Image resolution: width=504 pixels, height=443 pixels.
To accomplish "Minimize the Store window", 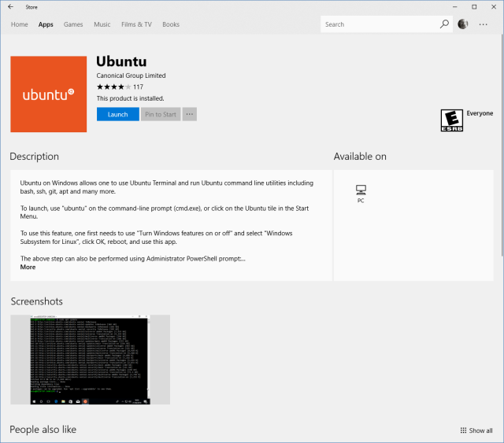I will pos(455,7).
